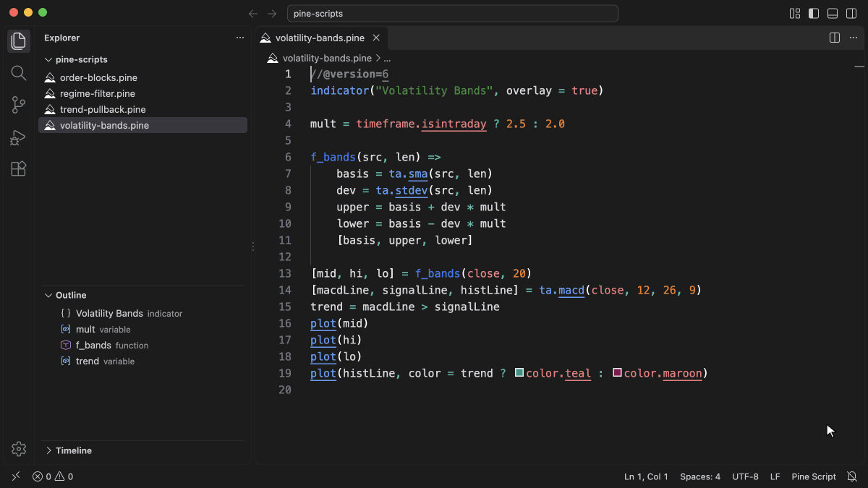The height and width of the screenshot is (488, 868).
Task: Open the color.maroon swatch picker
Action: 617,373
